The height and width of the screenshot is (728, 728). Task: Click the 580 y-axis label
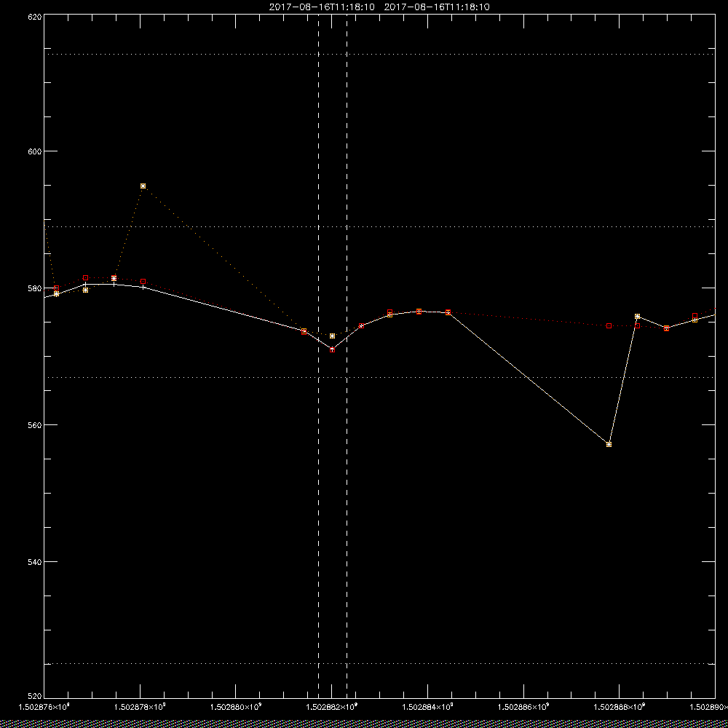coord(36,288)
